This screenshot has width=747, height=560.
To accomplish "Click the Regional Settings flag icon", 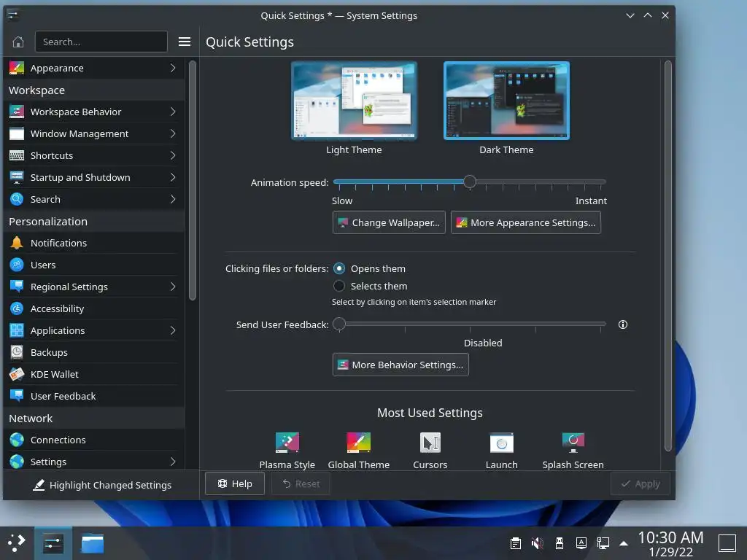I will pos(17,287).
